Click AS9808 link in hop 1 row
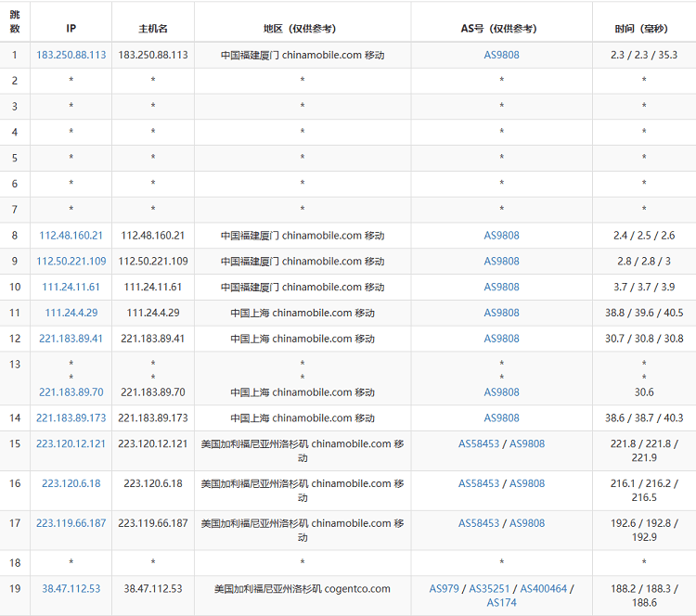The image size is (696, 616). (501, 55)
